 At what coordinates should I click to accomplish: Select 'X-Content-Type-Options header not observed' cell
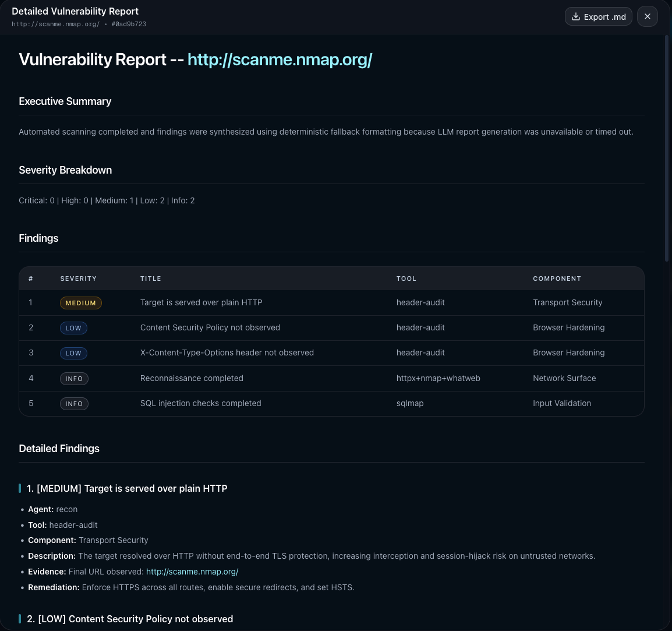[227, 353]
